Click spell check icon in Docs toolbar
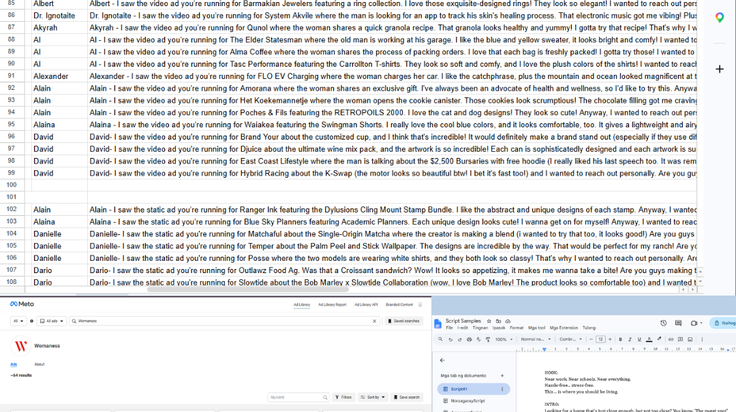Viewport: 736px width, 412px height. point(478,339)
